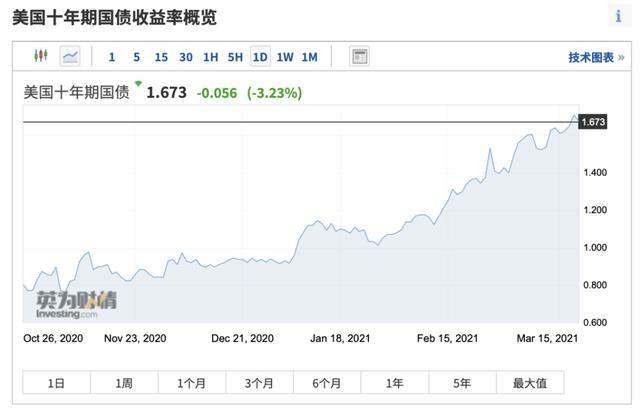Select the 5 minute interval
The image size is (640, 411).
tap(136, 58)
